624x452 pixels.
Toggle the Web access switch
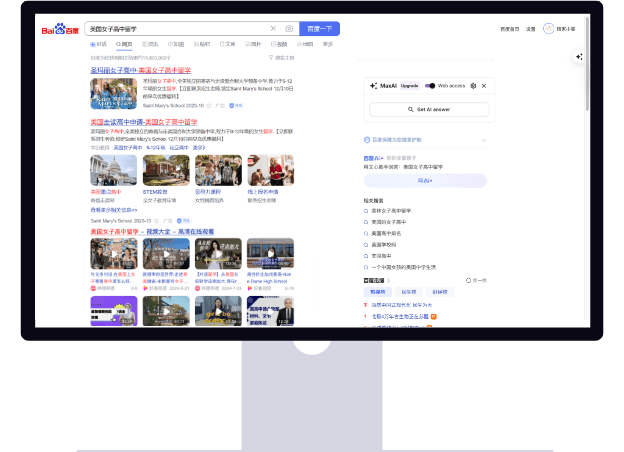tap(431, 86)
